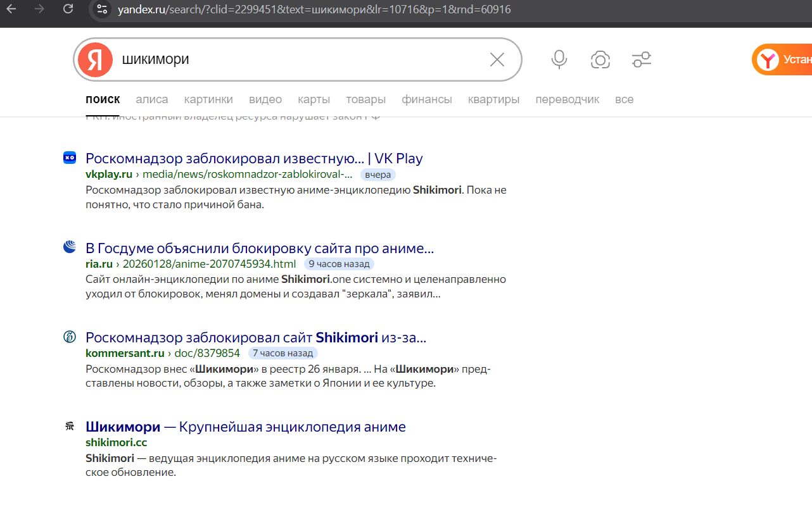The image size is (812, 505).
Task: Click the VK Play result favicon
Action: point(70,158)
